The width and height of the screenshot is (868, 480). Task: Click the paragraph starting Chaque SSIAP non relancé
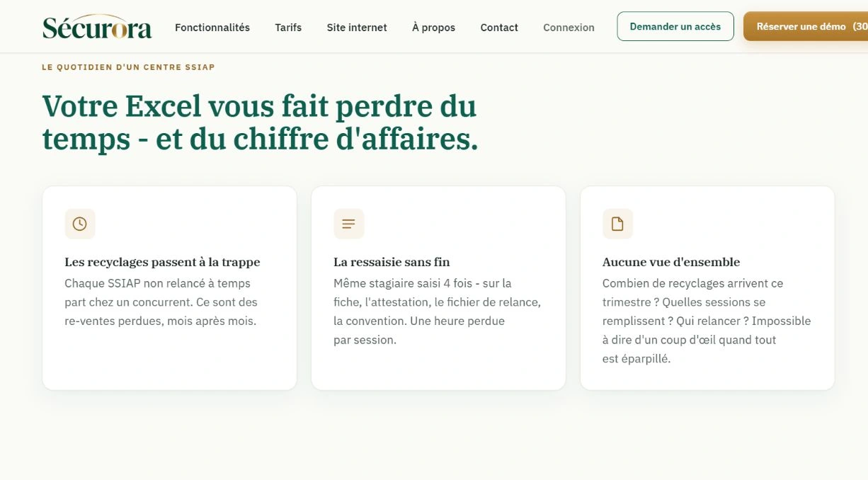(161, 302)
